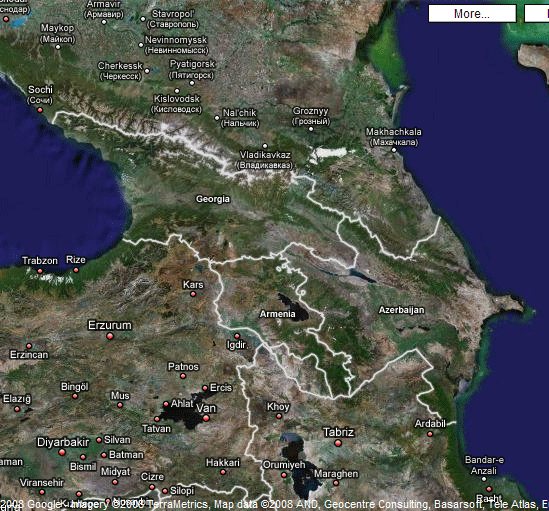Viewport: 549px width, 511px height.
Task: Select the Patnos city marker
Action: coord(183,376)
